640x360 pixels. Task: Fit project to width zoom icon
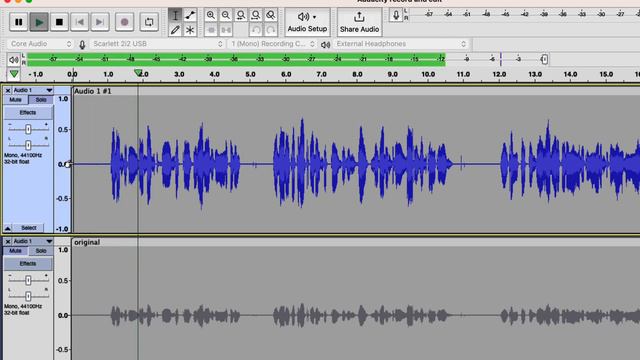(x=256, y=16)
